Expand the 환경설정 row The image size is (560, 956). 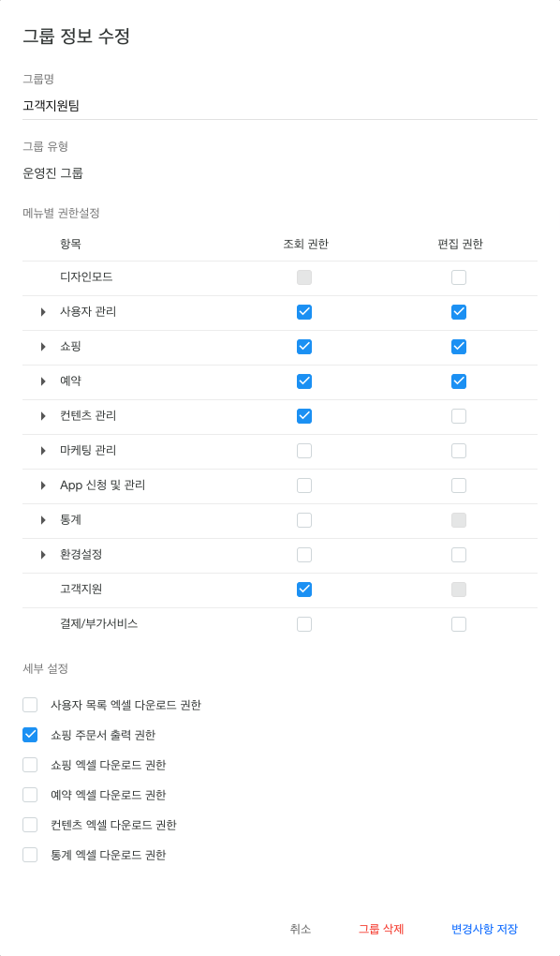pyautogui.click(x=43, y=555)
